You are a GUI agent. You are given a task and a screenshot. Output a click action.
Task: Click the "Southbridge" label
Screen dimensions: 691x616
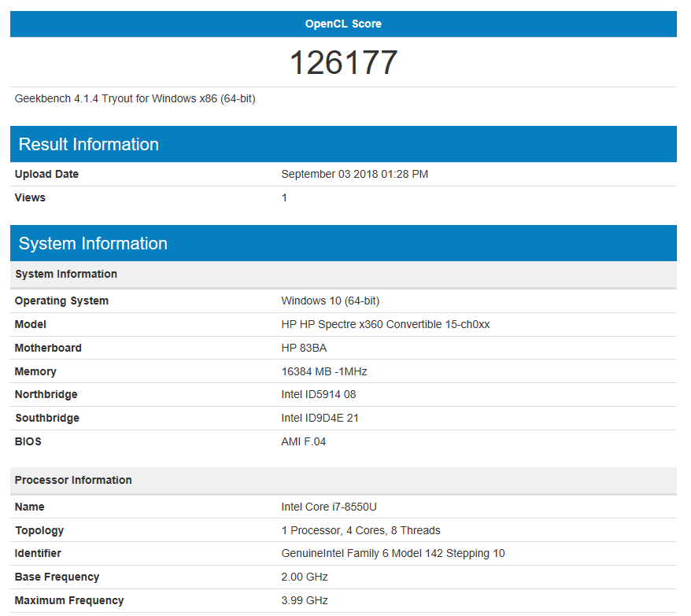click(47, 419)
